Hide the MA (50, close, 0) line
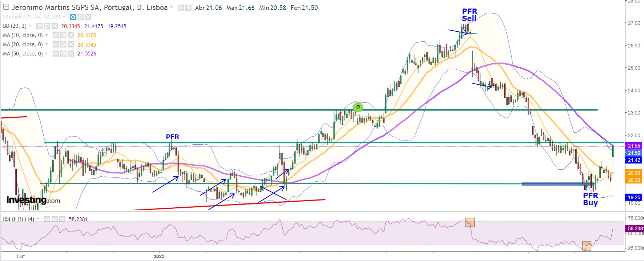The image size is (644, 261). click(x=55, y=54)
